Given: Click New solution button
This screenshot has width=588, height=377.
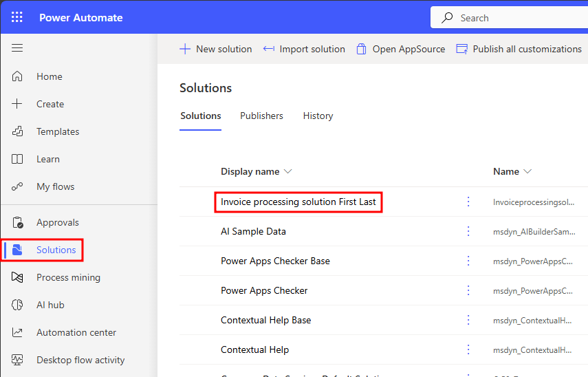Looking at the screenshot, I should [216, 49].
